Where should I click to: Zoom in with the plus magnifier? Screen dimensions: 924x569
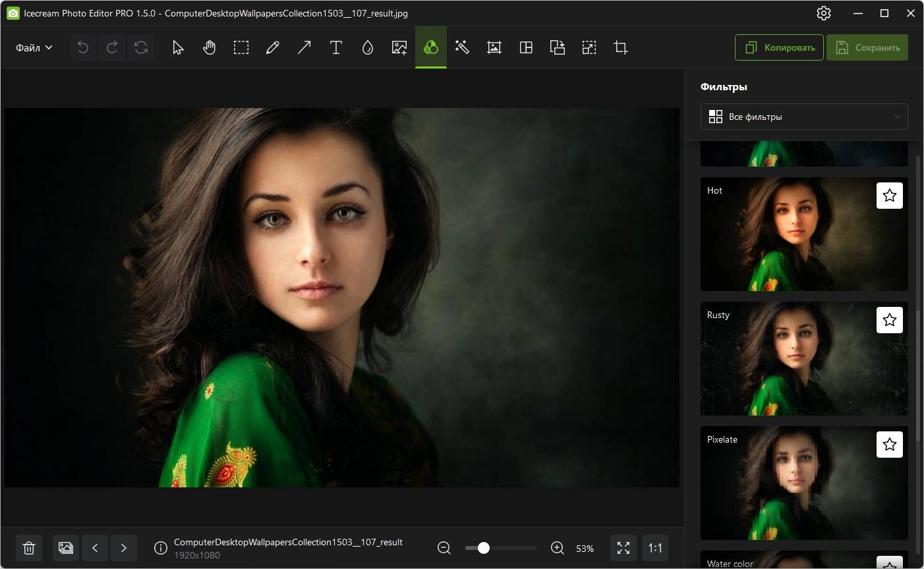558,548
